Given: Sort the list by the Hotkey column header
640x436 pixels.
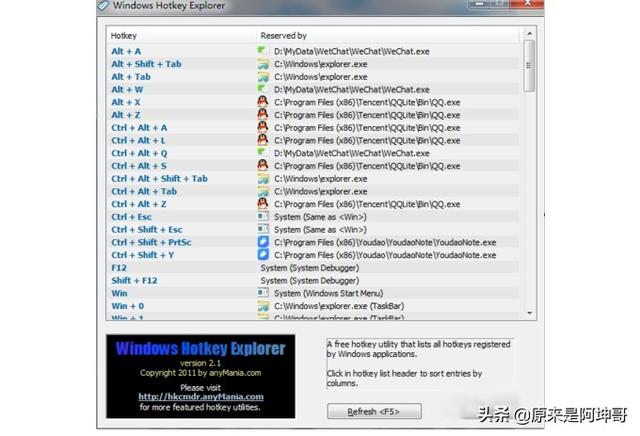Looking at the screenshot, I should click(181, 36).
